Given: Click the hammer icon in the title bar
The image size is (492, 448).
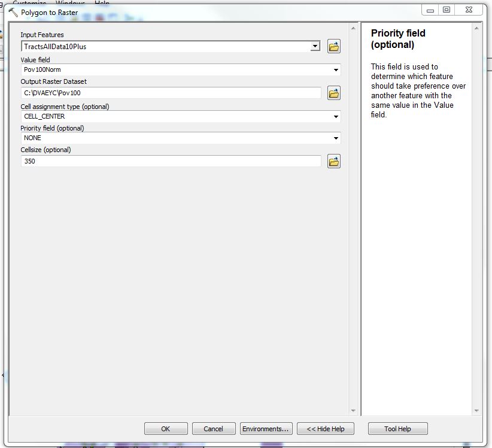Looking at the screenshot, I should coord(13,12).
